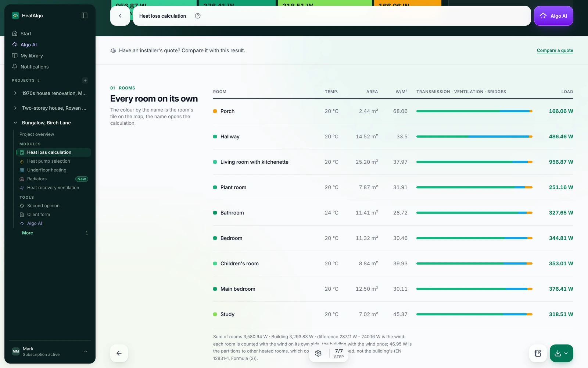Select Heat loss calculation module
The height and width of the screenshot is (368, 588).
(x=54, y=152)
